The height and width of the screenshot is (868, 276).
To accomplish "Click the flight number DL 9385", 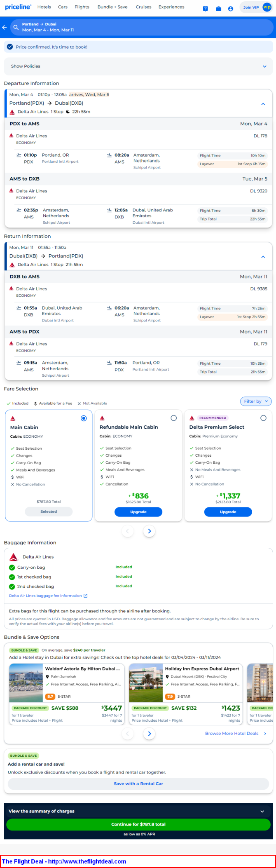I will 259,289.
